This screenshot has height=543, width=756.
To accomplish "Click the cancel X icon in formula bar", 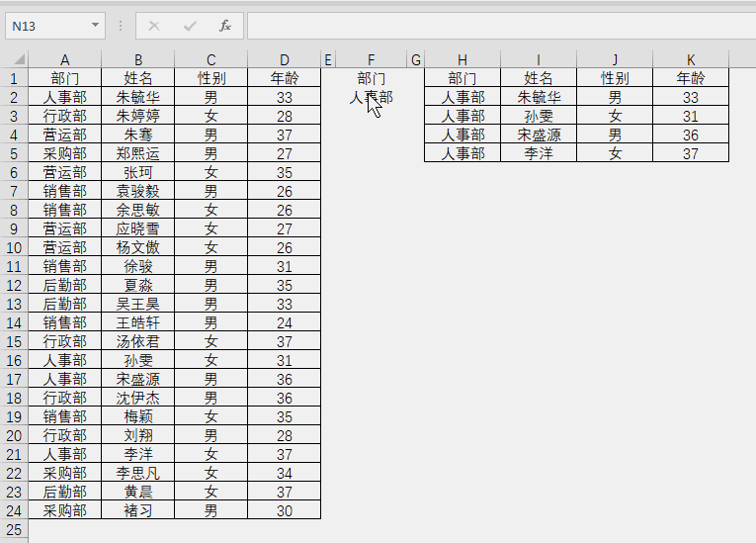I will (154, 26).
